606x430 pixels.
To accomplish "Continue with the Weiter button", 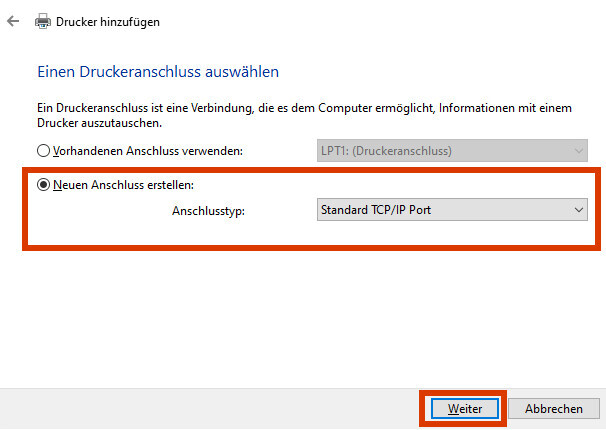I will tap(465, 409).
